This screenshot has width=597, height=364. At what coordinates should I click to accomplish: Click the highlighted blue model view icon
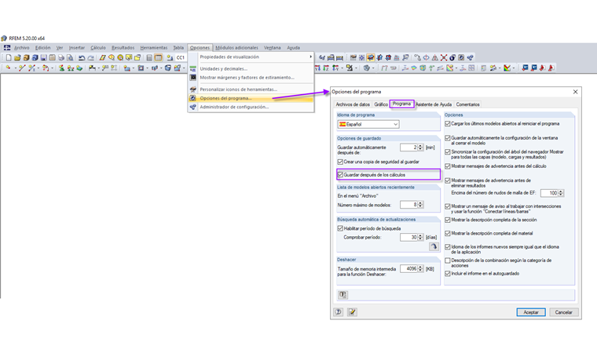tap(370, 58)
